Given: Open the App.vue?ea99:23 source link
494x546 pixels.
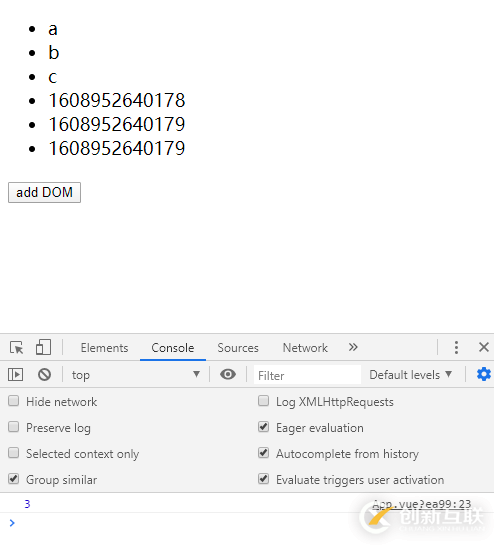Looking at the screenshot, I should pyautogui.click(x=422, y=504).
